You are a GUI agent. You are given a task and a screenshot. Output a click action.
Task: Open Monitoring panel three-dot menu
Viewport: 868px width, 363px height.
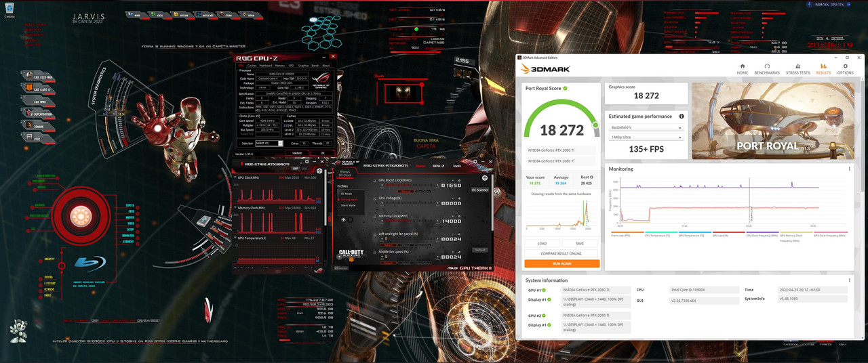point(849,169)
